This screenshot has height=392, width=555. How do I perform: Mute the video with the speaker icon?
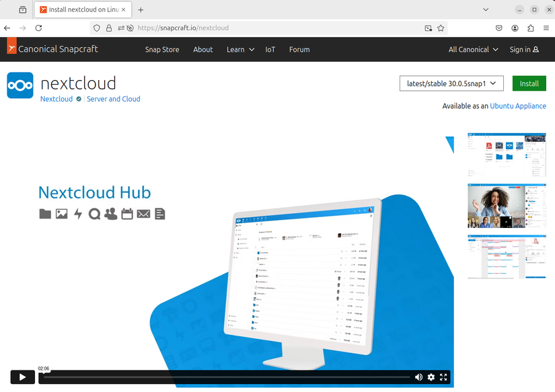[418, 377]
